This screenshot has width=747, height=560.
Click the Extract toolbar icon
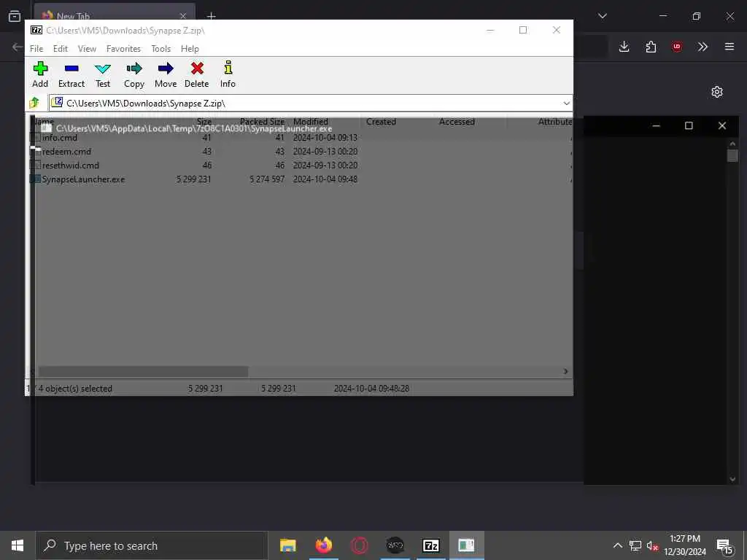point(71,75)
